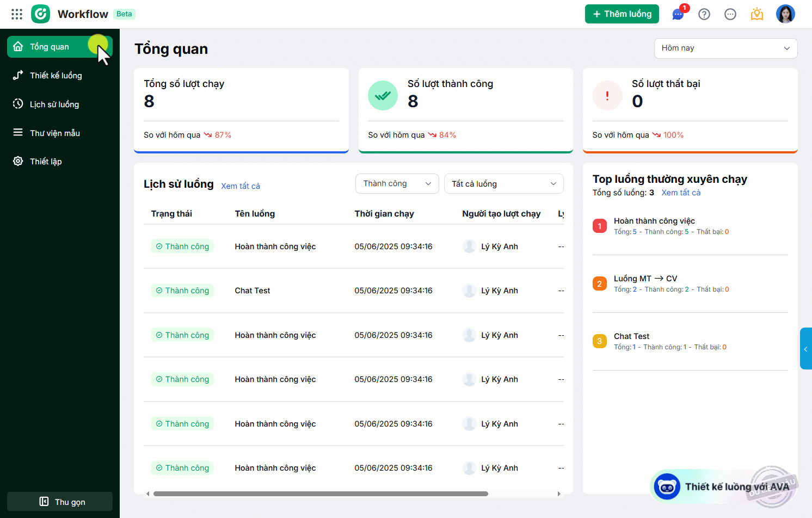The width and height of the screenshot is (812, 518).
Task: Click the table's horizontal scrollbar
Action: (321, 494)
